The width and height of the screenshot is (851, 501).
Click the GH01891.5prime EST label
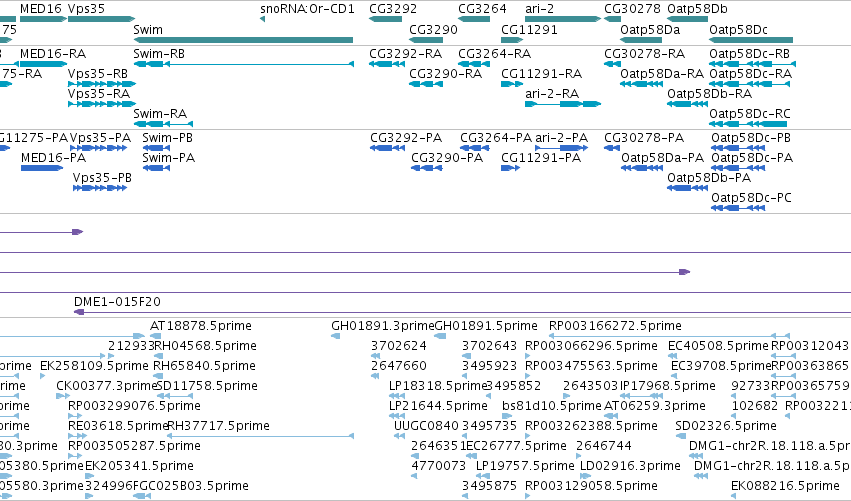pyautogui.click(x=486, y=326)
